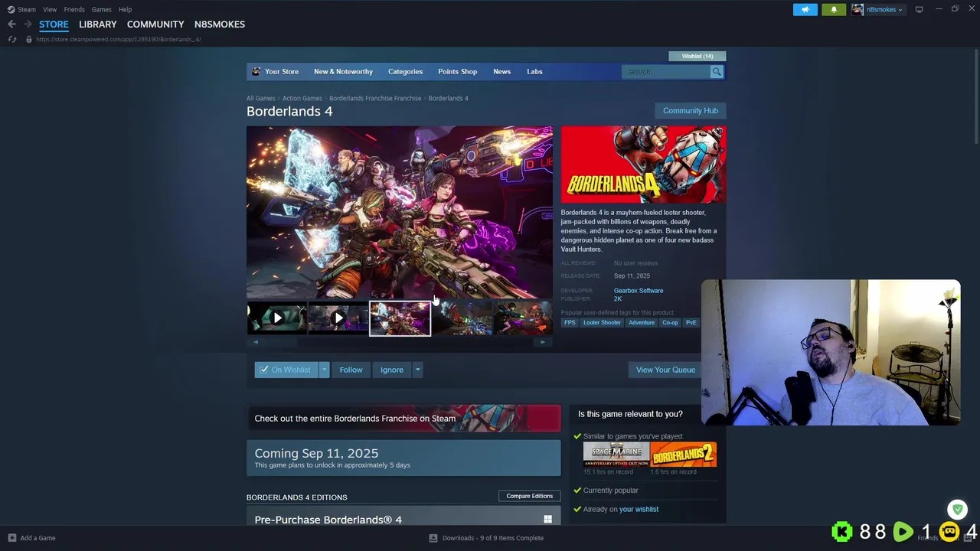Open the announcements megaphone button

pyautogui.click(x=805, y=9)
